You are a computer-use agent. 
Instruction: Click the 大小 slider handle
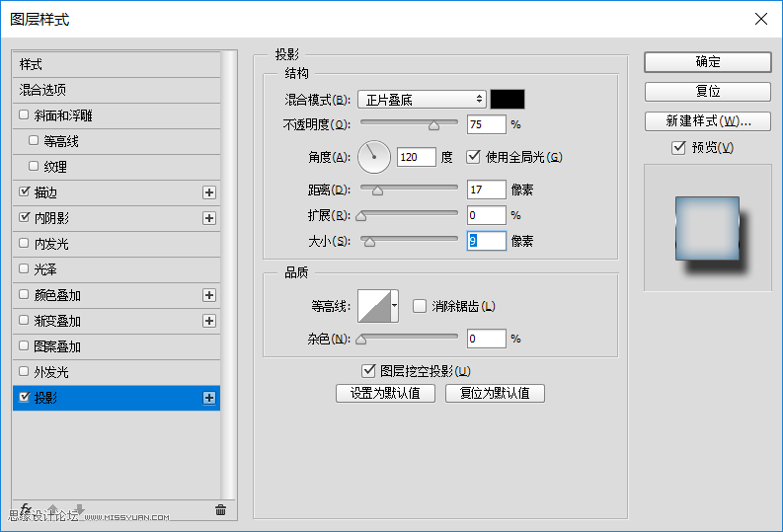(369, 242)
